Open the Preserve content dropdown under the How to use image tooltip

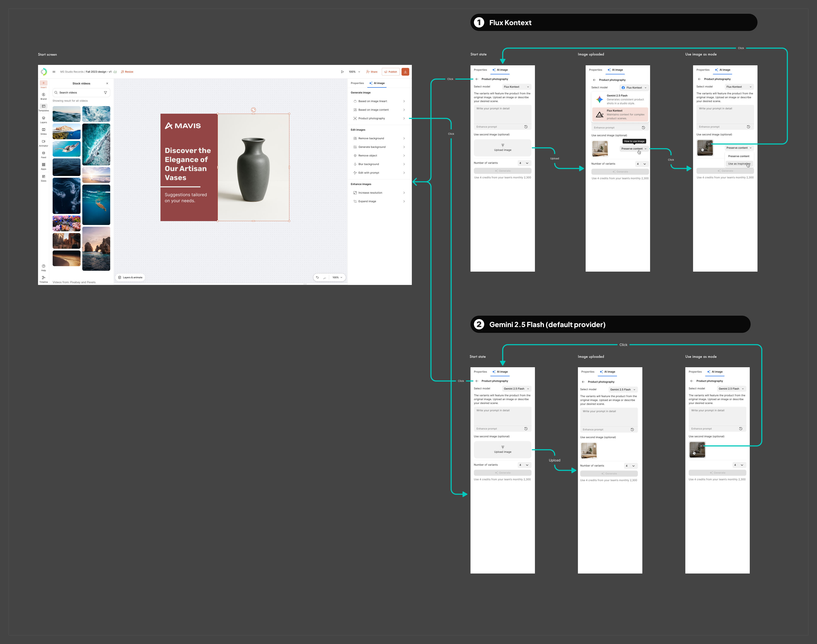pyautogui.click(x=634, y=148)
